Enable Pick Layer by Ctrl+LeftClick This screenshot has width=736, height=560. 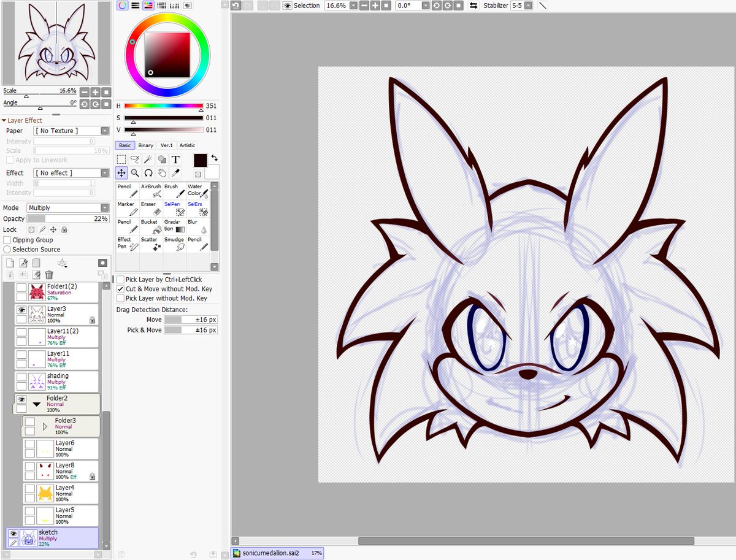tap(120, 279)
